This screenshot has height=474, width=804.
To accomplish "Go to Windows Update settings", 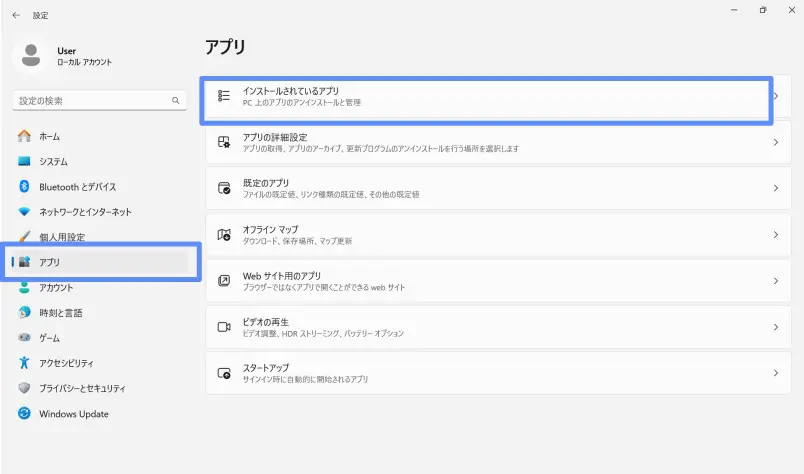I will coord(100,413).
